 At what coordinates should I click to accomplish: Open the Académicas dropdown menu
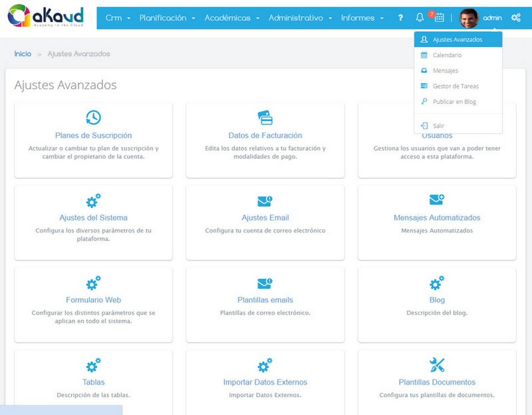pos(232,18)
